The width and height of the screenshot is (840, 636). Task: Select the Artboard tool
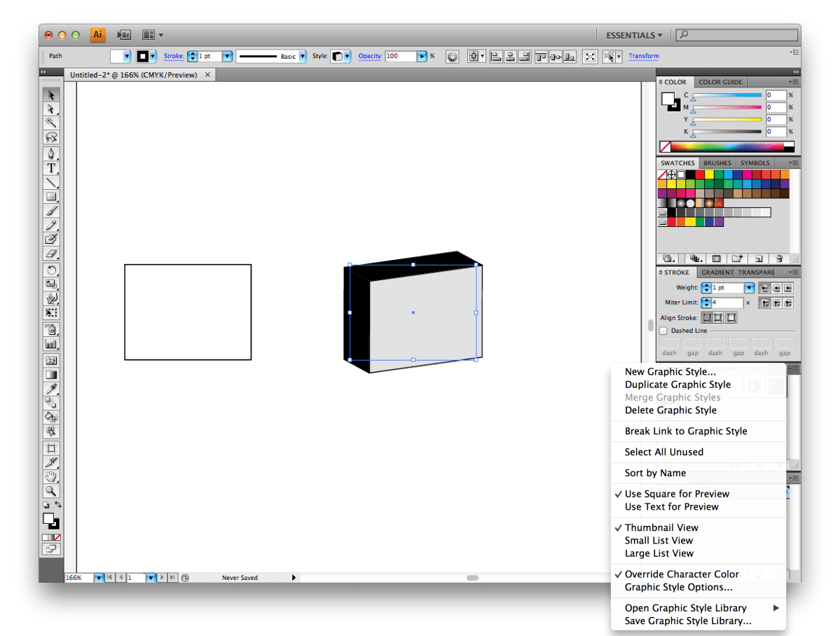point(51,448)
